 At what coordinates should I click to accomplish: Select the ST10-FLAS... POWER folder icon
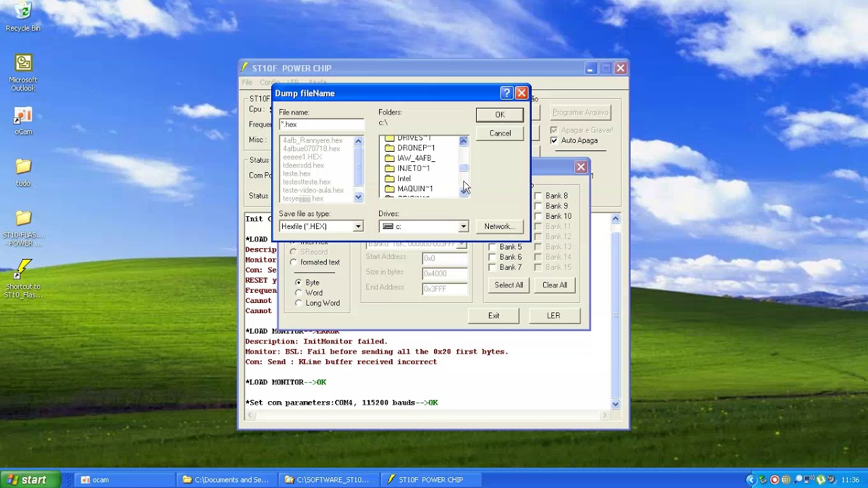coord(23,228)
